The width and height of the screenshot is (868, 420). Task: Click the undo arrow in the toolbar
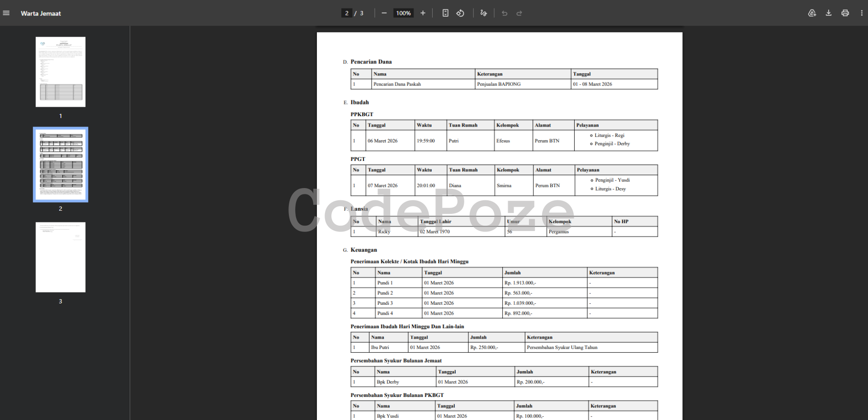pyautogui.click(x=505, y=13)
